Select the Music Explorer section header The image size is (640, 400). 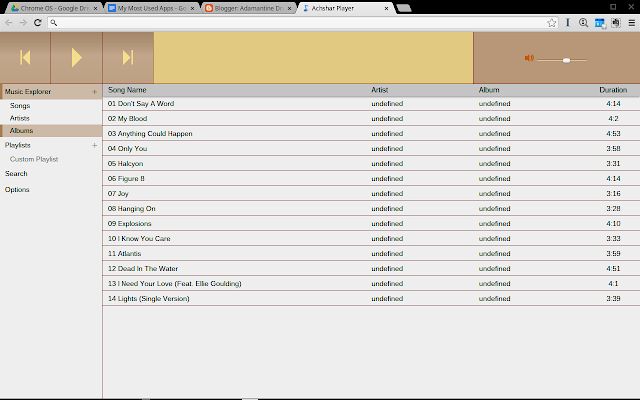click(x=51, y=92)
